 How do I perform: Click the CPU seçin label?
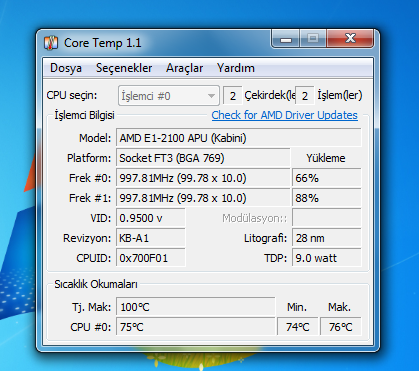72,95
